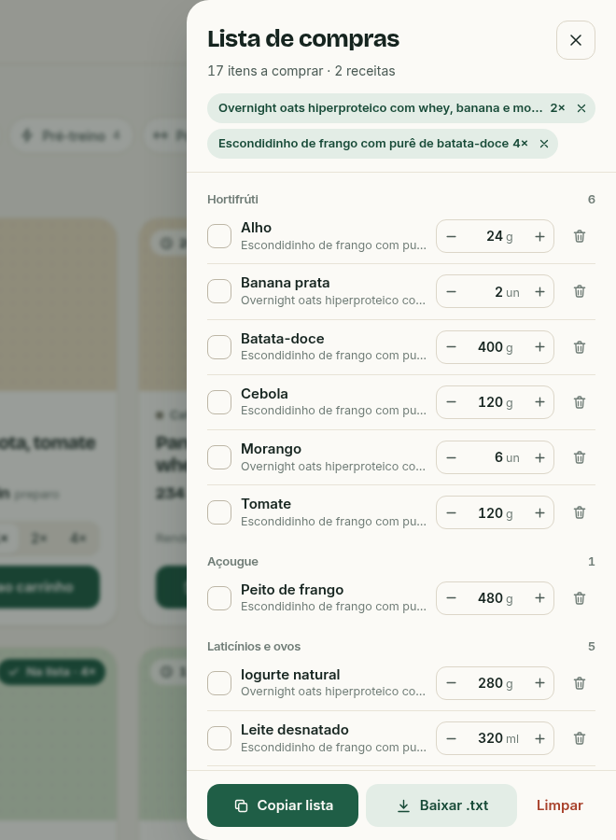This screenshot has width=616, height=840.
Task: Delete Cebola from the list
Action: coord(580,402)
